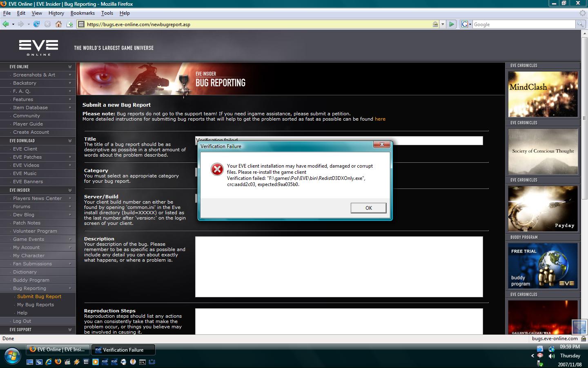Click the network connection tray icon

[x=551, y=348]
